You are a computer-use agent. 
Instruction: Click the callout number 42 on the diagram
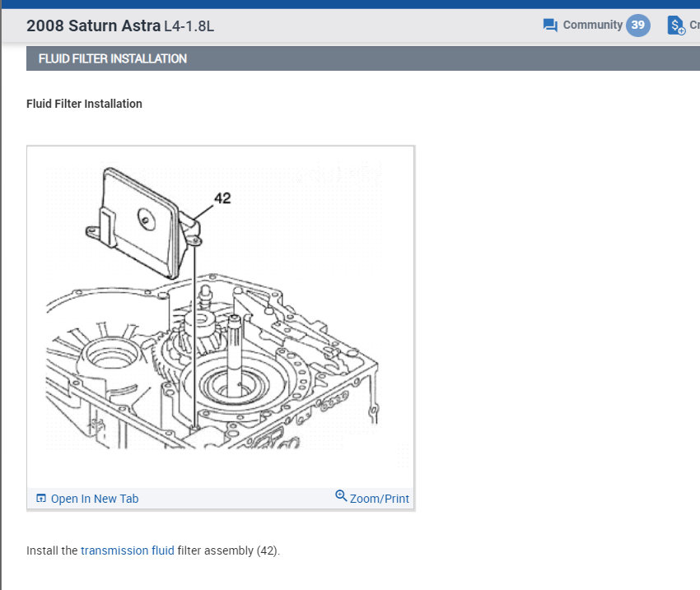pyautogui.click(x=222, y=198)
